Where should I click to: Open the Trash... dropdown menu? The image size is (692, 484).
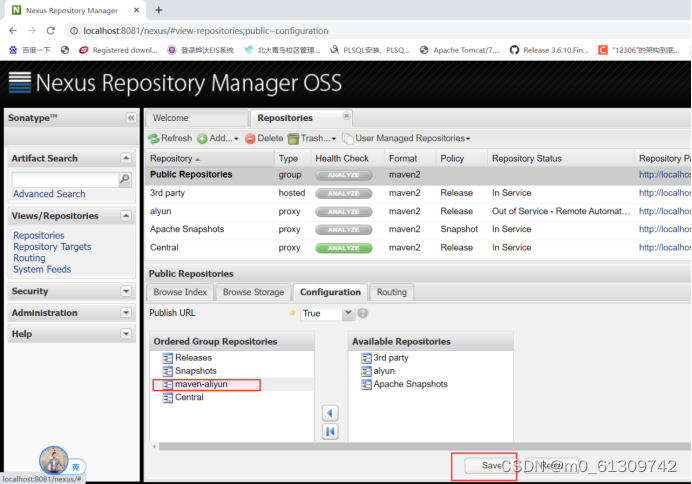pyautogui.click(x=312, y=139)
